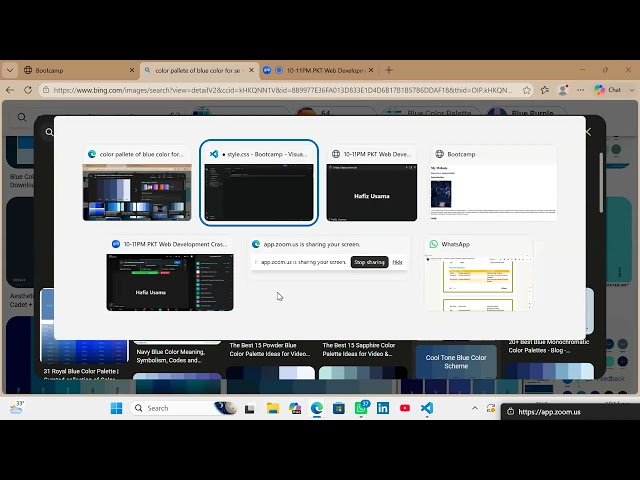Open the weather widget showing 33°
Screen dimensions: 640x480
pyautogui.click(x=17, y=407)
